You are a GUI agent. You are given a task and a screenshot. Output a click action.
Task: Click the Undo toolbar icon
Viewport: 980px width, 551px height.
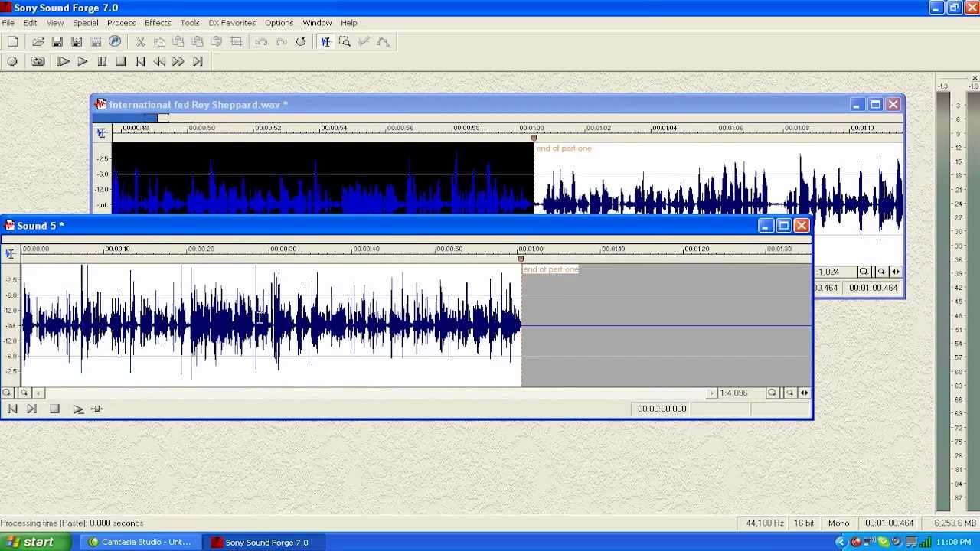262,42
